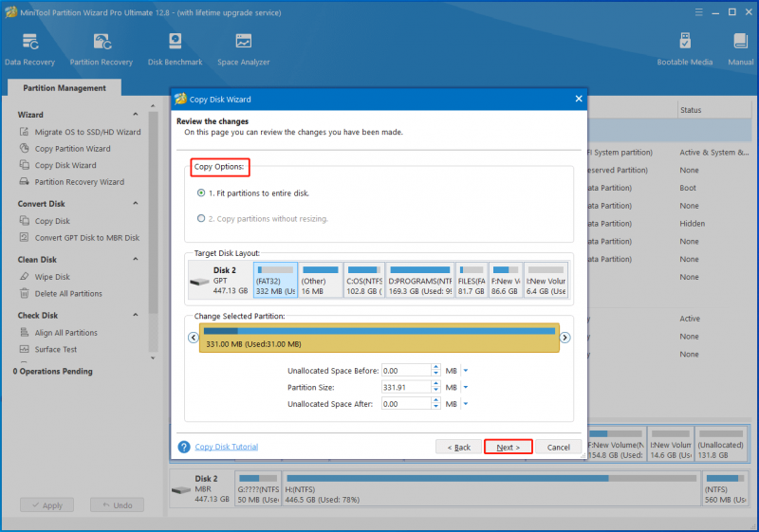Open the Unallocated Space Before unit dropdown
This screenshot has height=532, width=759.
click(x=466, y=371)
